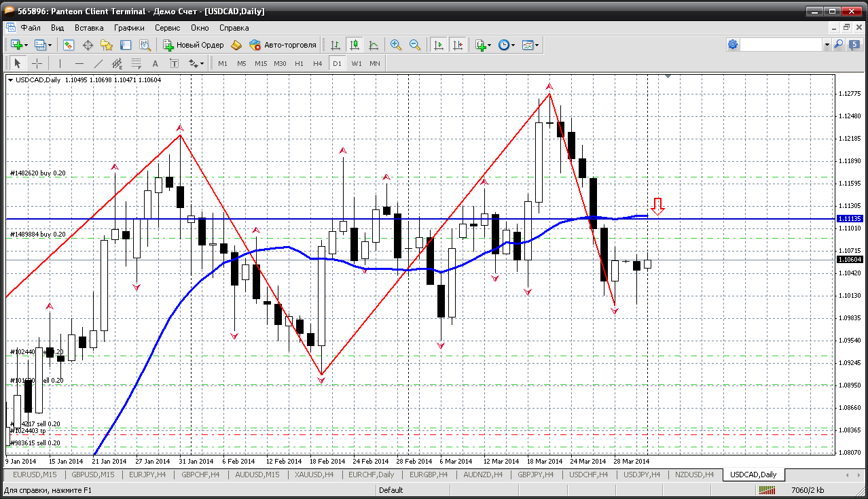Open the Strategy Tester icon

tap(145, 45)
